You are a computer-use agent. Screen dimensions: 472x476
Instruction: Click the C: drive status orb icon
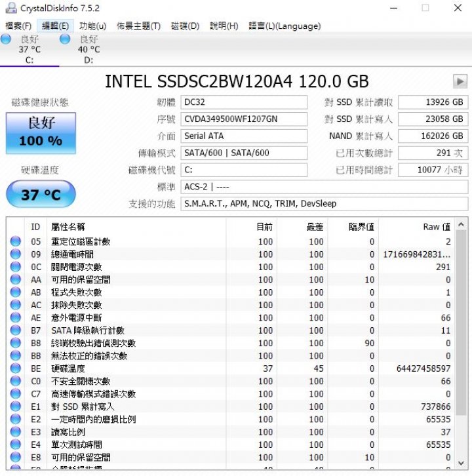click(6, 39)
